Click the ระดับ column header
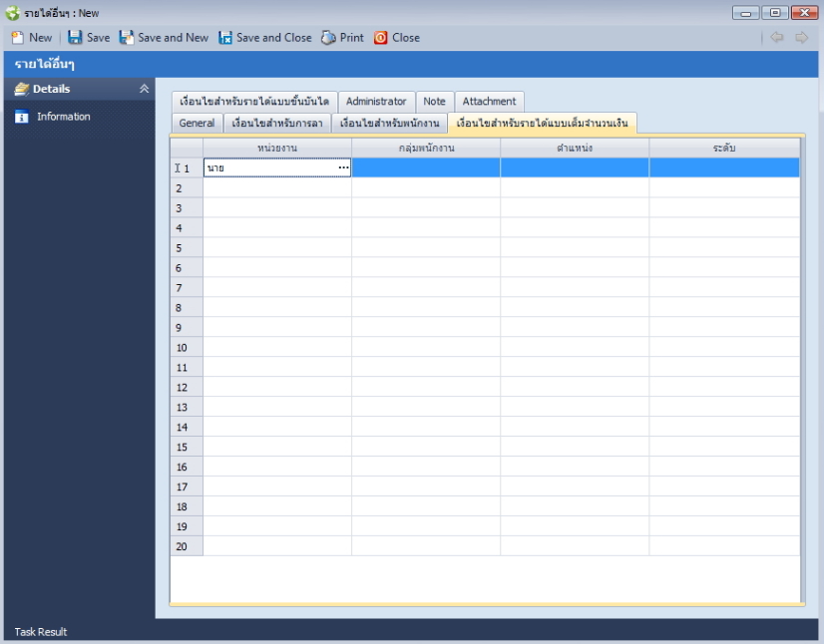The width and height of the screenshot is (824, 644). [x=724, y=149]
